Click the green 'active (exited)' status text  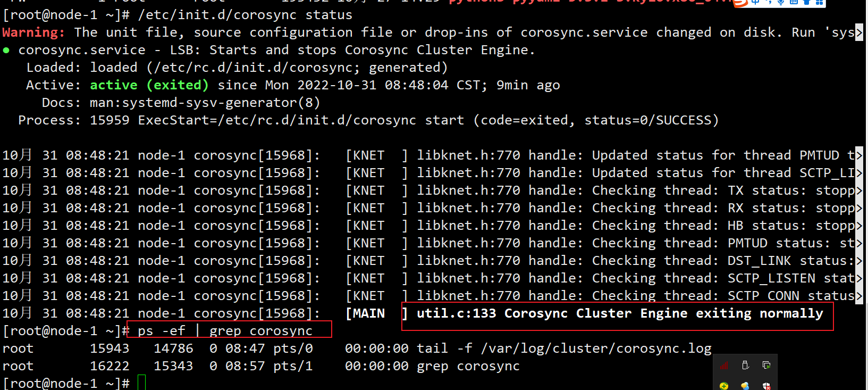pyautogui.click(x=149, y=85)
